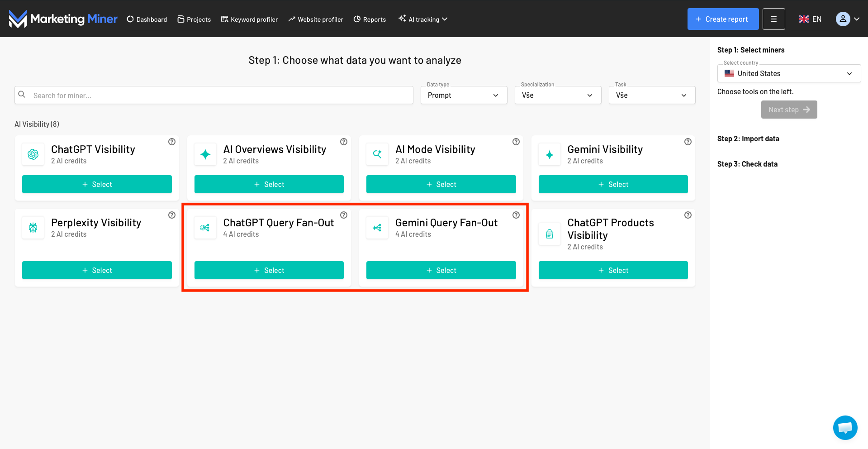Click the ChatGPT Products Visibility basket icon
This screenshot has height=449, width=868.
pyautogui.click(x=549, y=234)
